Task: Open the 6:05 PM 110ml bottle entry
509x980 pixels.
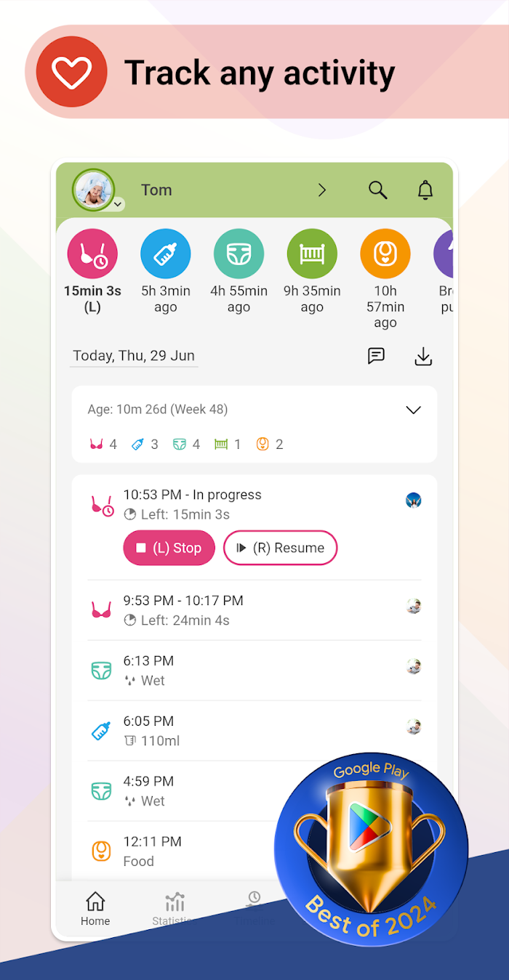Action: 254,731
